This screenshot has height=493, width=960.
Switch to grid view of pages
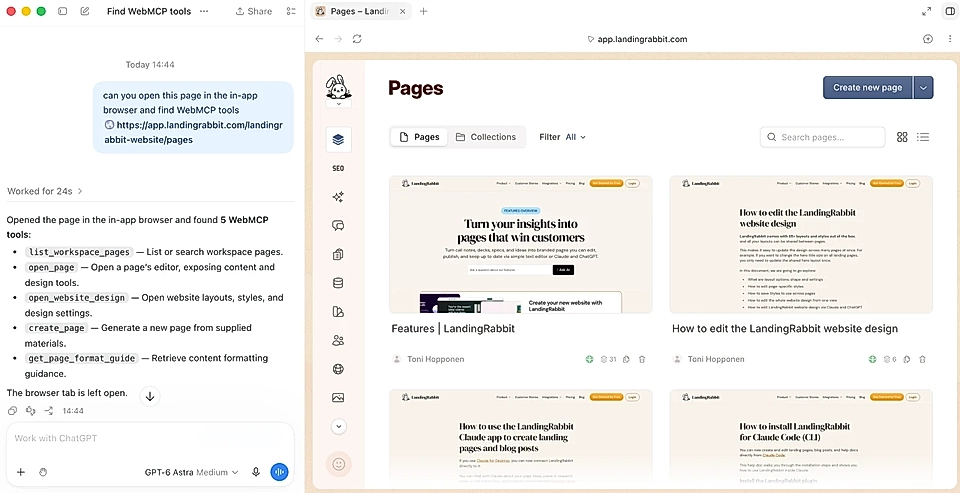pyautogui.click(x=902, y=137)
